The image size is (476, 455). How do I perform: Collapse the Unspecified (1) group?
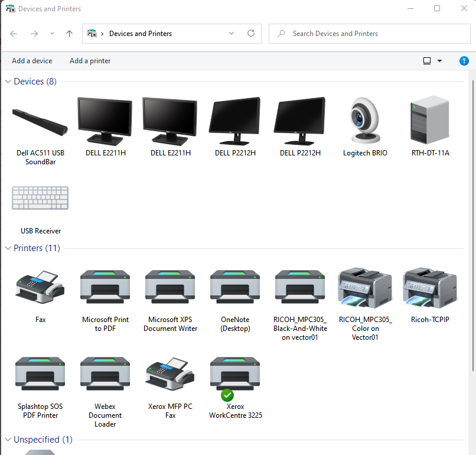8,440
